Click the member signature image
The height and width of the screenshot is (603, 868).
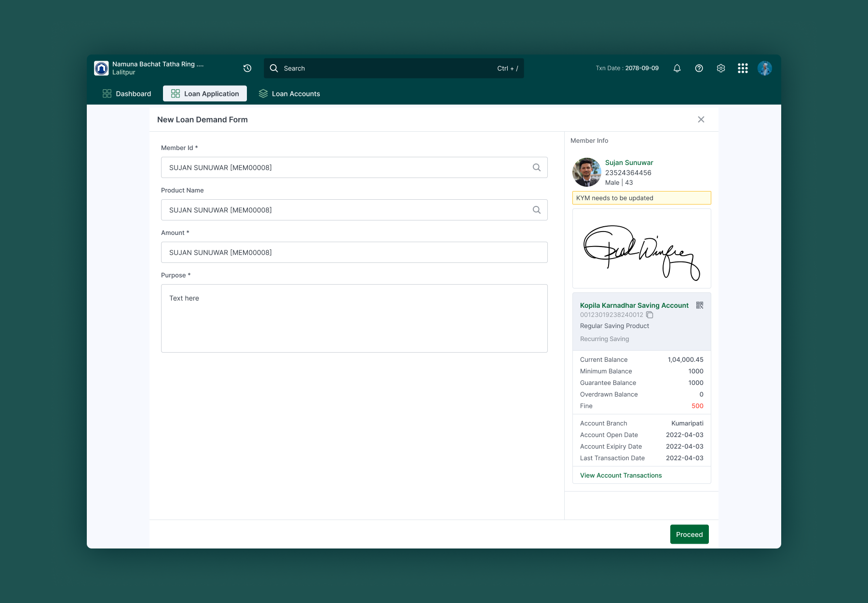pos(642,248)
